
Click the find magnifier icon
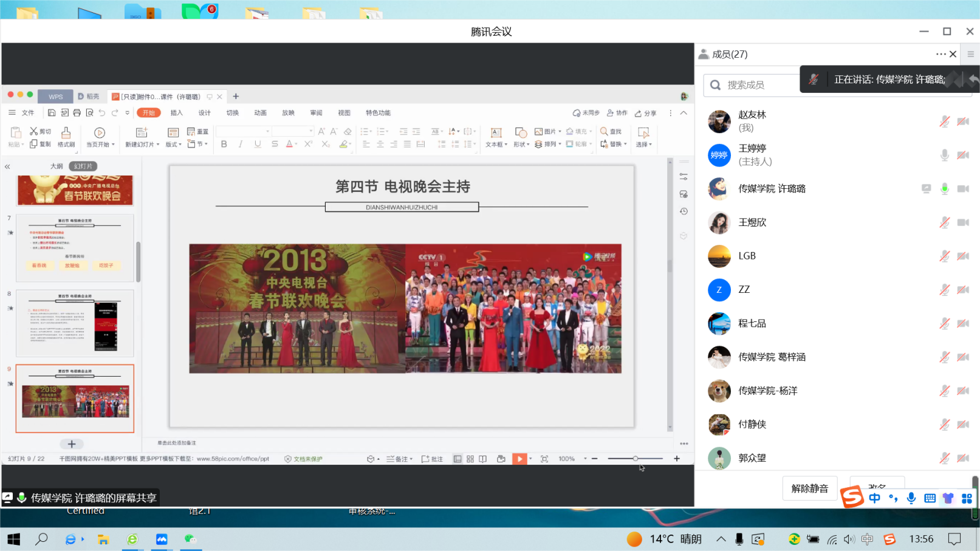(x=604, y=131)
